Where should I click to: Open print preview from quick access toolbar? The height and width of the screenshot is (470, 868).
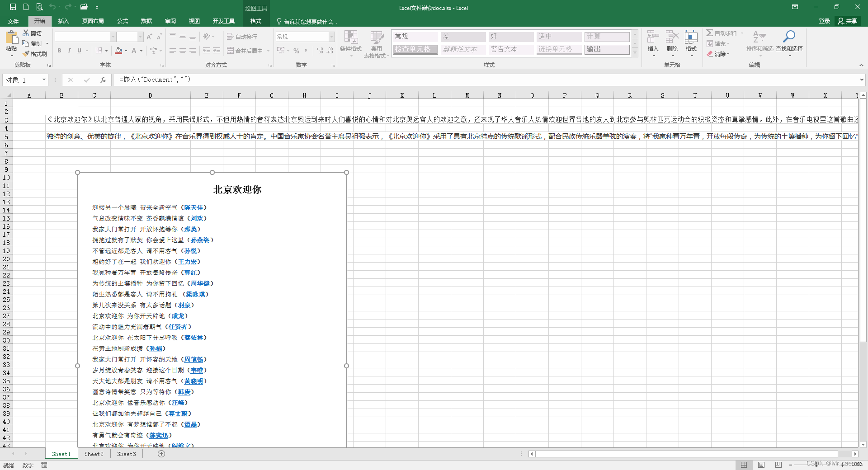[x=39, y=7]
